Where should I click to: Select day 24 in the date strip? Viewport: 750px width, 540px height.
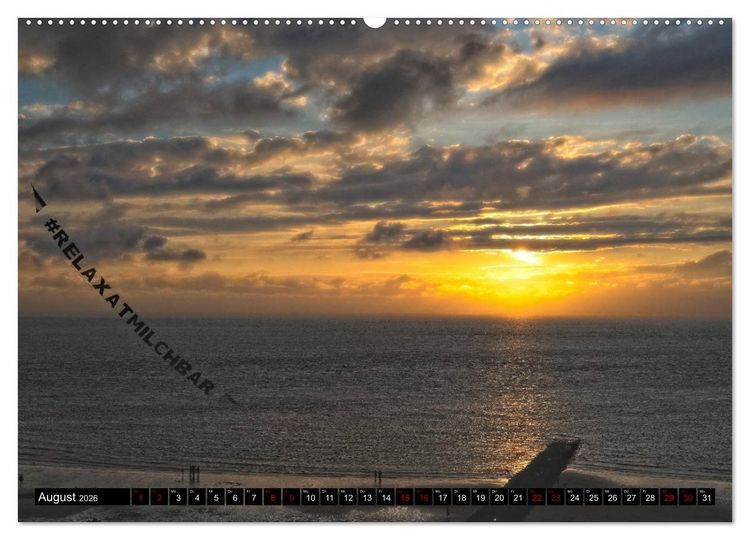(x=575, y=497)
